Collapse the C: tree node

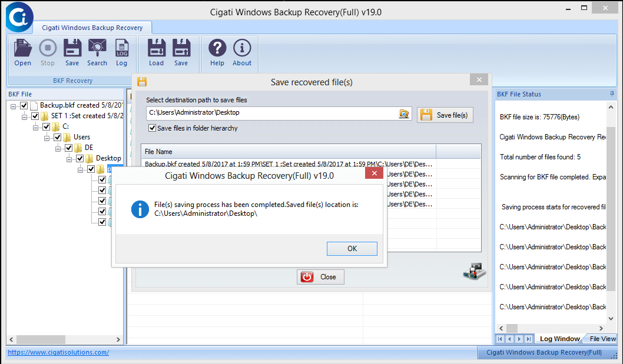35,128
